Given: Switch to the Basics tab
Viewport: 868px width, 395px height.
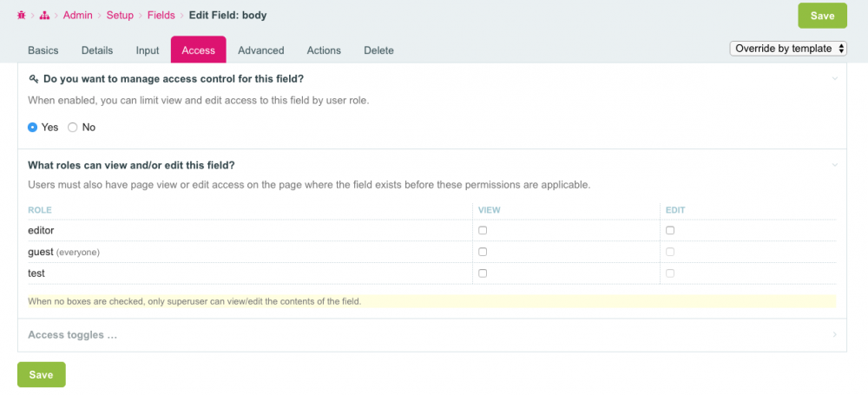Looking at the screenshot, I should [x=43, y=50].
